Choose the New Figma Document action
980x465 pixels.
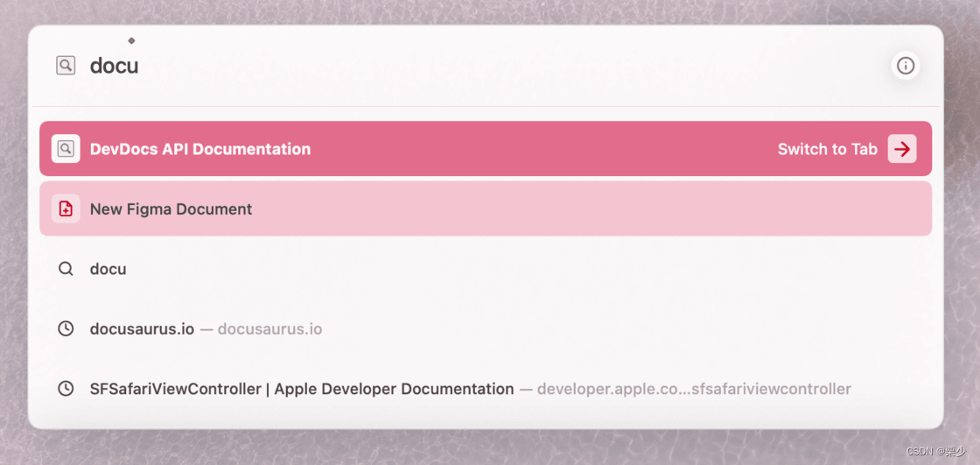tap(486, 208)
